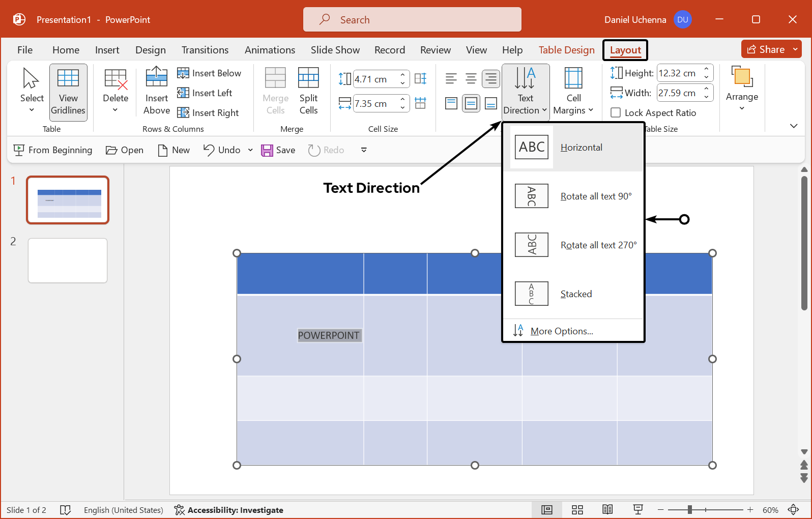Click Distribute Rows evenly icon
This screenshot has width=812, height=519.
click(x=421, y=79)
